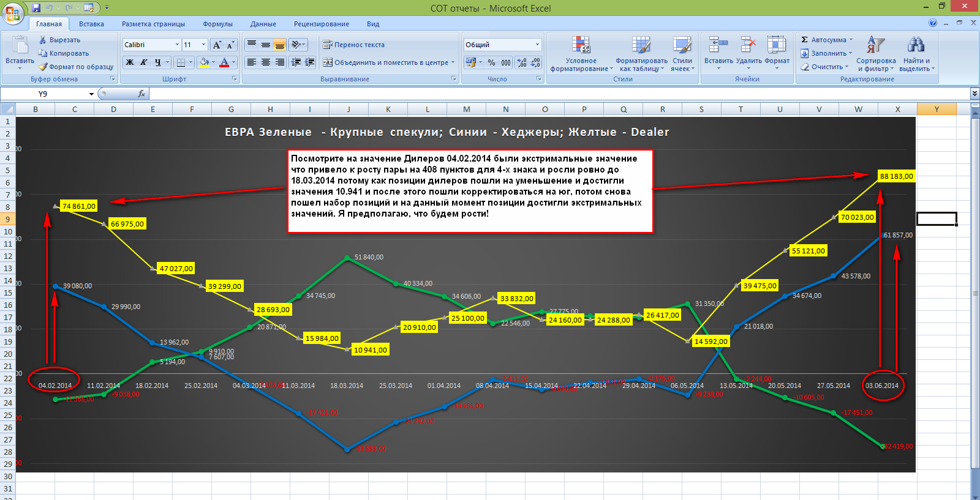Open Найти и выделить binoculars
Image resolution: width=980 pixels, height=500 pixels.
click(916, 54)
